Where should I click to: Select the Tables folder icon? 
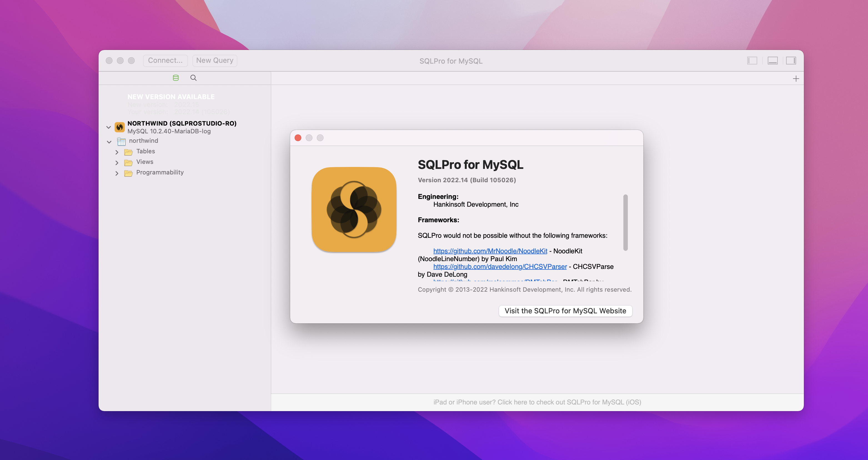point(128,152)
